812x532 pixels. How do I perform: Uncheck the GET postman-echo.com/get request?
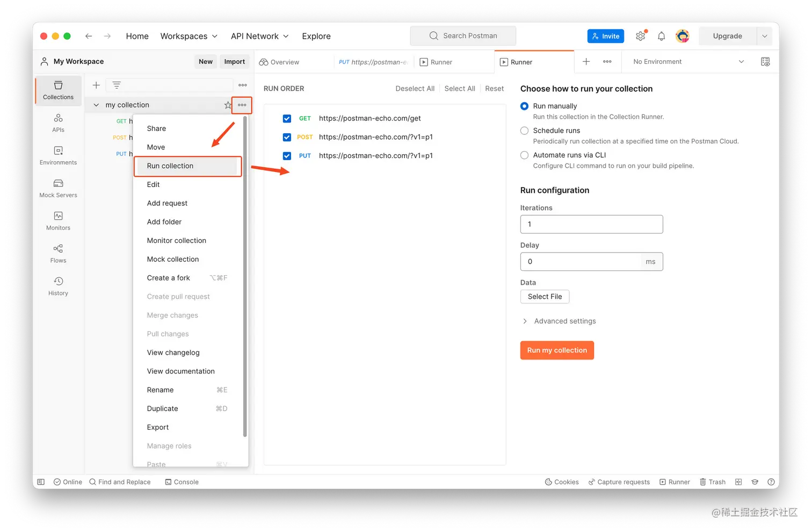pos(287,118)
